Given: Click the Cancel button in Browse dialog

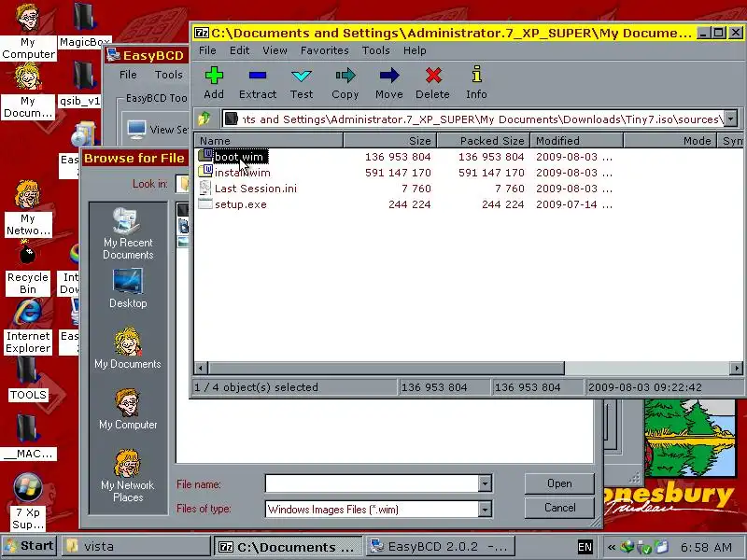Looking at the screenshot, I should [559, 508].
